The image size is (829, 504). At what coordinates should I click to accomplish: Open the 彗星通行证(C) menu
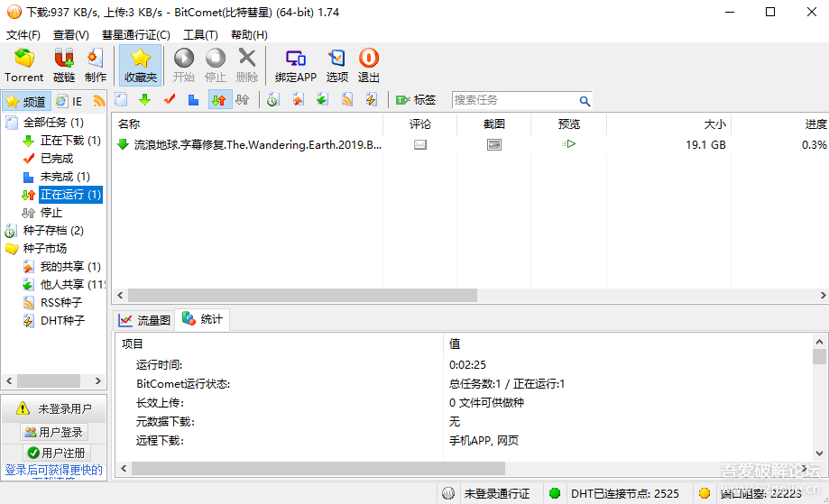tap(136, 35)
